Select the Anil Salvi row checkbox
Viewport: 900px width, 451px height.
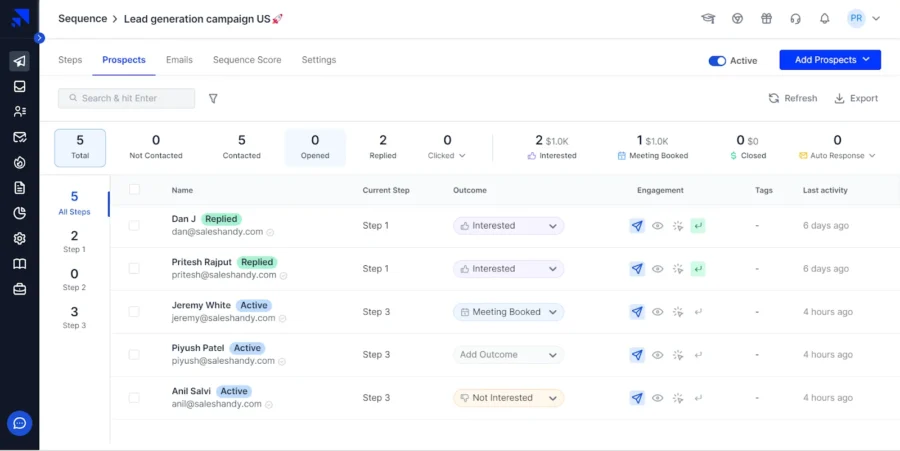(x=134, y=398)
